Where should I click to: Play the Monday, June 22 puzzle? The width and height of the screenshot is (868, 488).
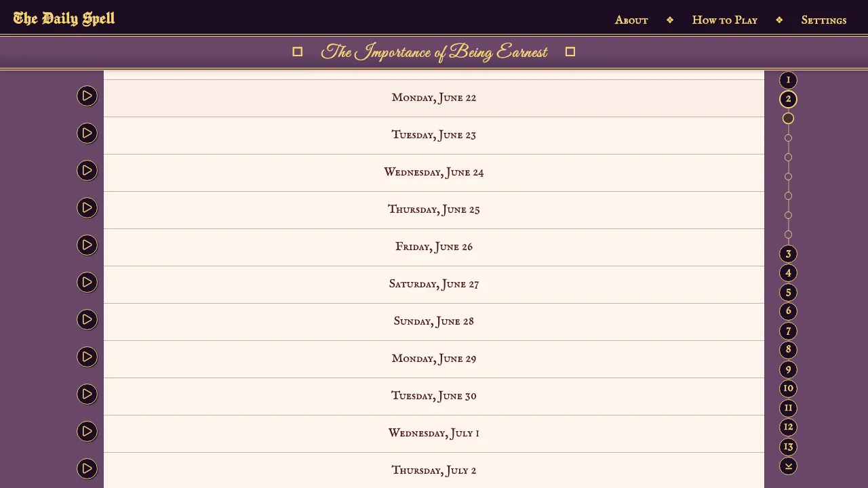tap(87, 96)
